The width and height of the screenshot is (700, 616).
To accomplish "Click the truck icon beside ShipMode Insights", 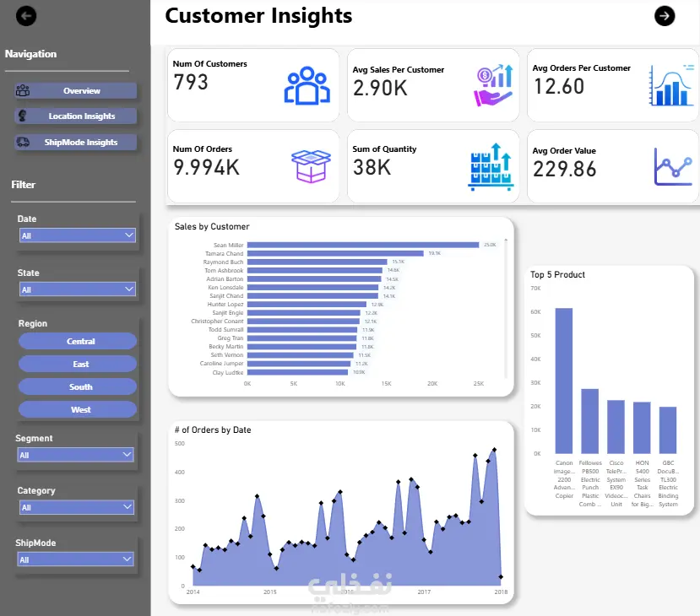I will (x=23, y=142).
